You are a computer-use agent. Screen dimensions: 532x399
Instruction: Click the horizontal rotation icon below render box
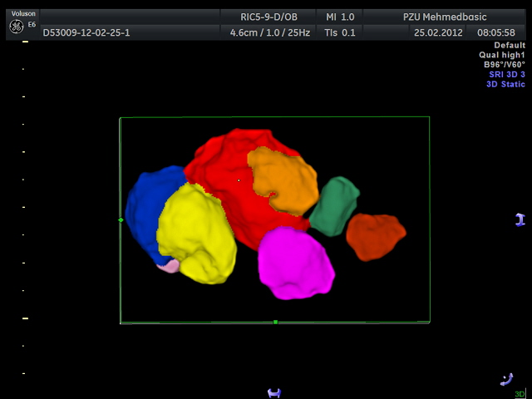(x=274, y=392)
